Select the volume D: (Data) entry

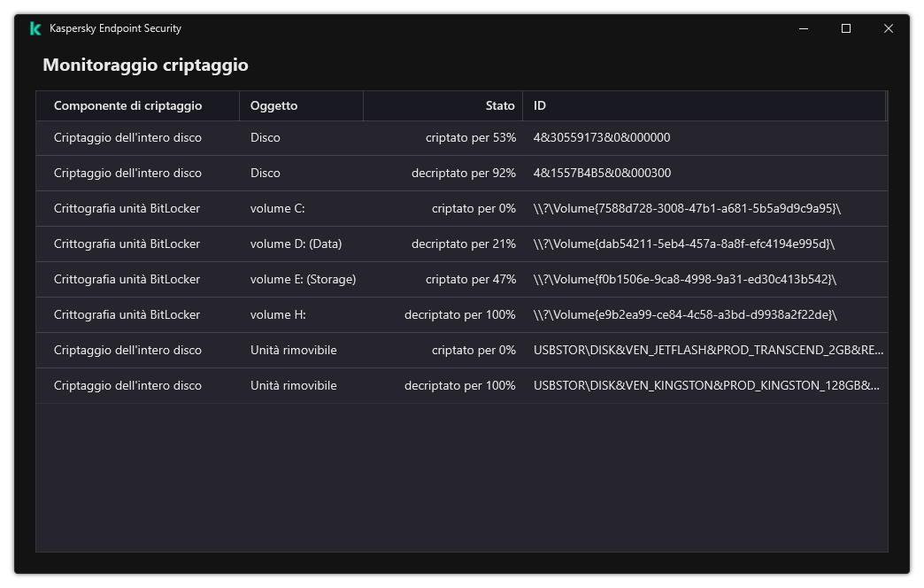[x=296, y=244]
